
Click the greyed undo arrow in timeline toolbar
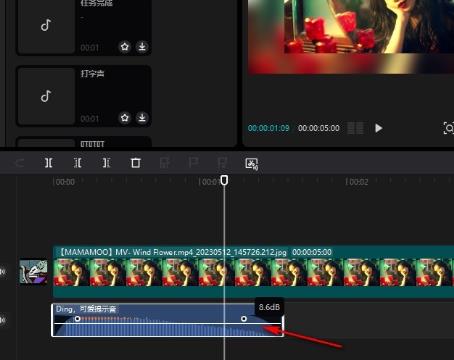pyautogui.click(x=20, y=163)
